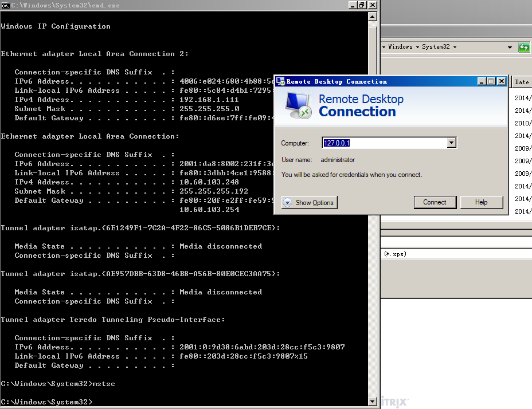This screenshot has width=532, height=409.
Task: Maximize the Remote Desktop Connection dialog
Action: [x=491, y=81]
